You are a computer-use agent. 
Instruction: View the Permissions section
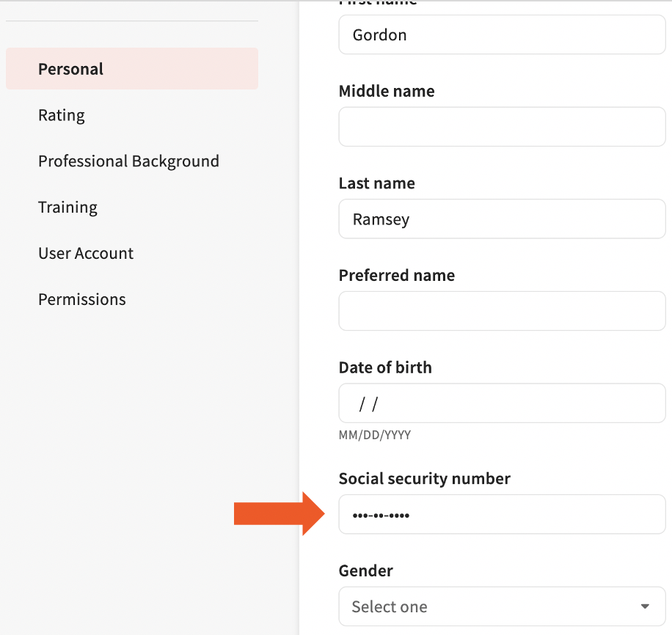81,299
